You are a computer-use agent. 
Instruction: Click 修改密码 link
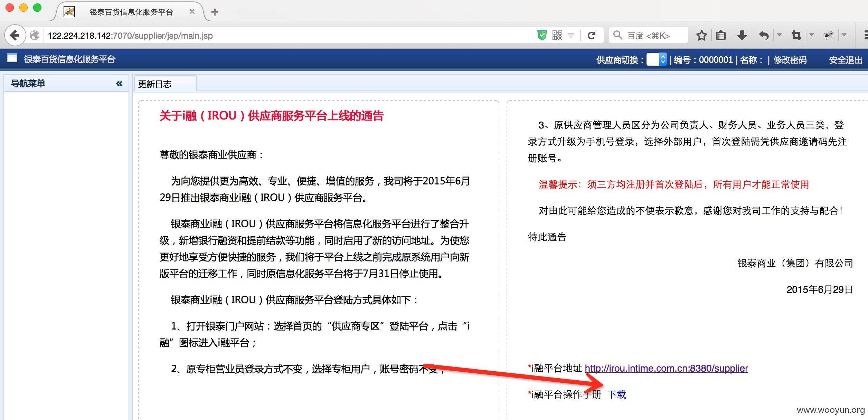click(x=790, y=60)
